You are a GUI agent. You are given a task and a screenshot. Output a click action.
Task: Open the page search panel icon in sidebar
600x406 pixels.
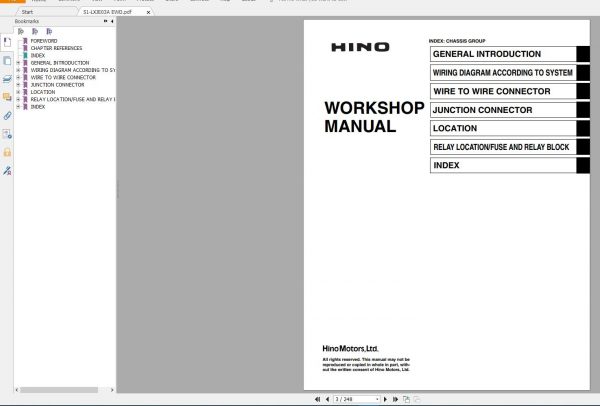click(7, 134)
